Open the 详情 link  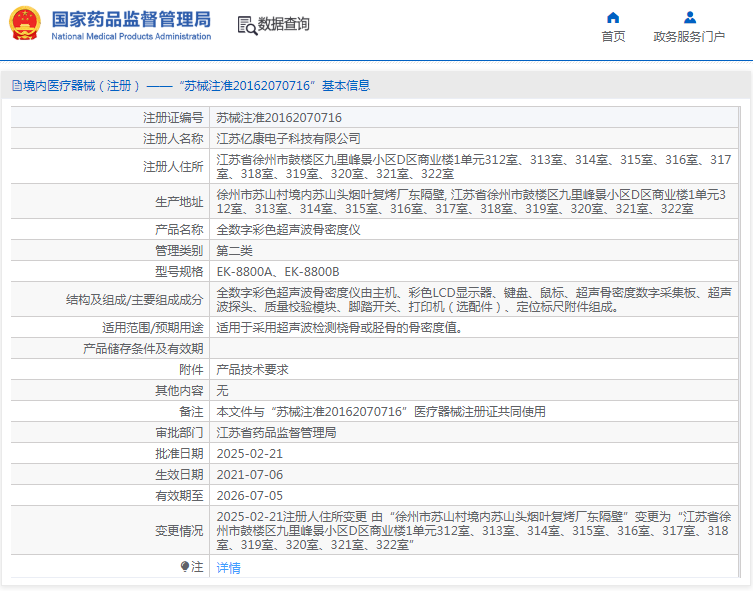(229, 567)
